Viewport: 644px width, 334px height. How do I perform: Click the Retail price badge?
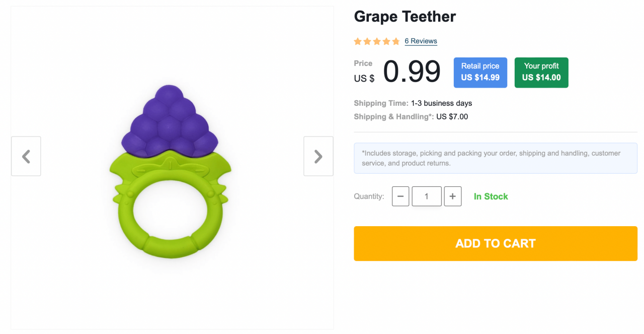(x=480, y=72)
